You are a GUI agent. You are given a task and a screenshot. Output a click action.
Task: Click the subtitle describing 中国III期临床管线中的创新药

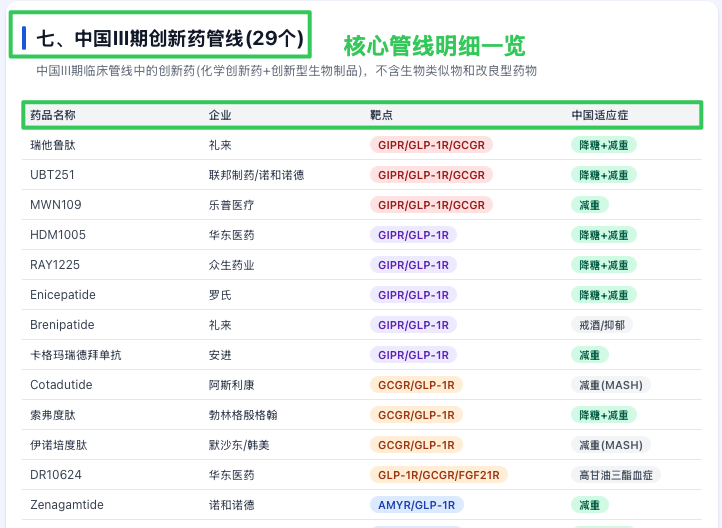pos(286,71)
